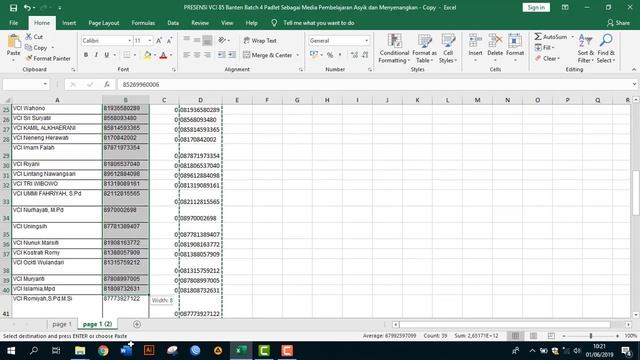Click AutoSum sigma button

pos(551,37)
